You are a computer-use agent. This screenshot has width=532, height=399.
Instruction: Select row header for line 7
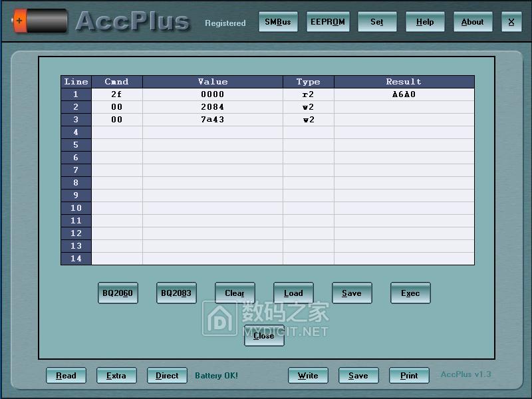coord(76,170)
